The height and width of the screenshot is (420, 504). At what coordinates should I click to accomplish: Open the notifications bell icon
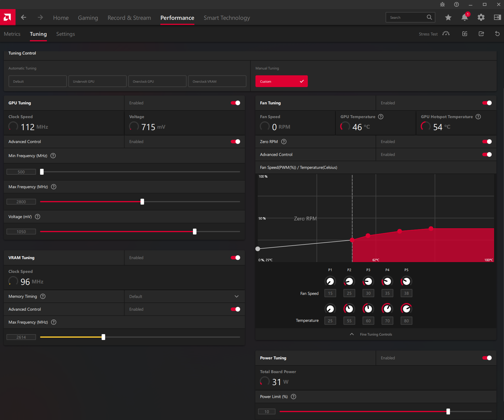pos(465,17)
